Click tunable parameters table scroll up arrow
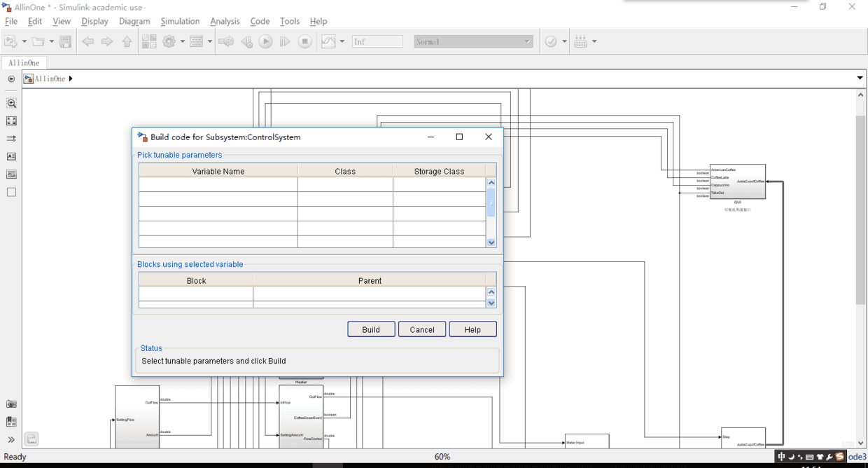Screen dimensions: 868x468 491,183
